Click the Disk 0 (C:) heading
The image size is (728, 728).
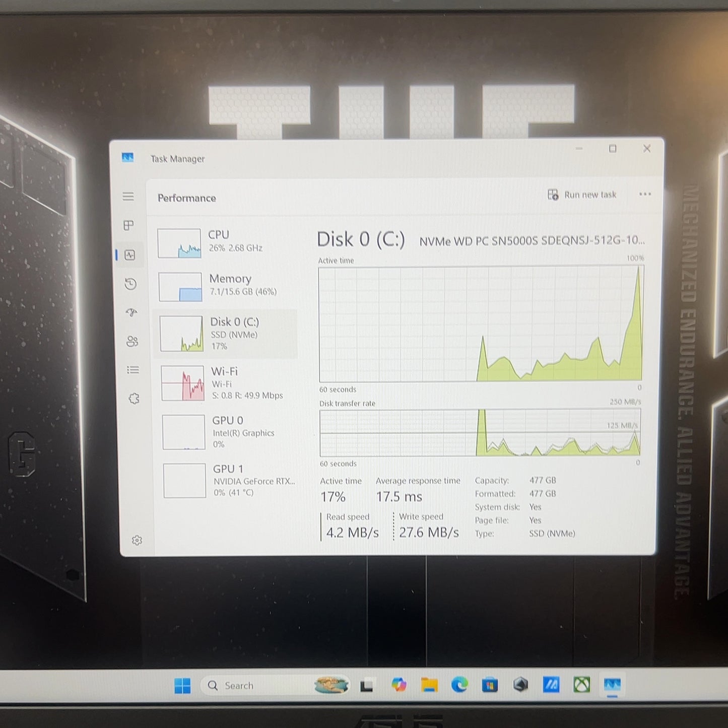click(361, 239)
